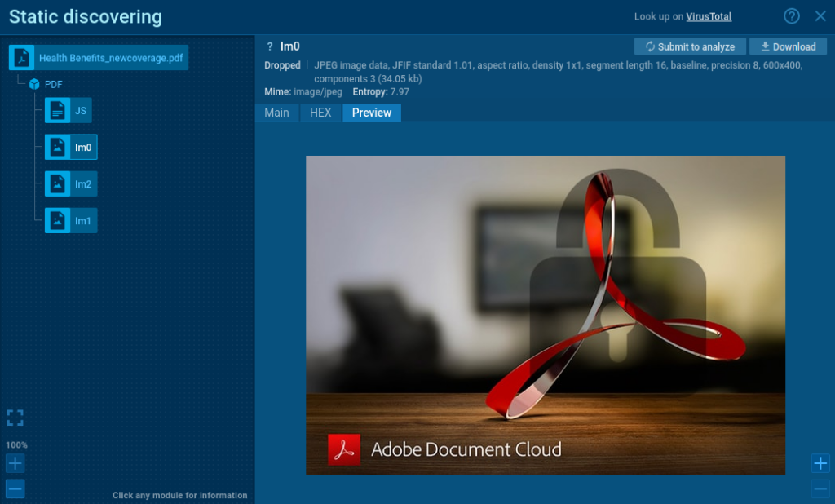Viewport: 835px width, 504px height.
Task: Click the Im1 image module icon
Action: coord(57,221)
